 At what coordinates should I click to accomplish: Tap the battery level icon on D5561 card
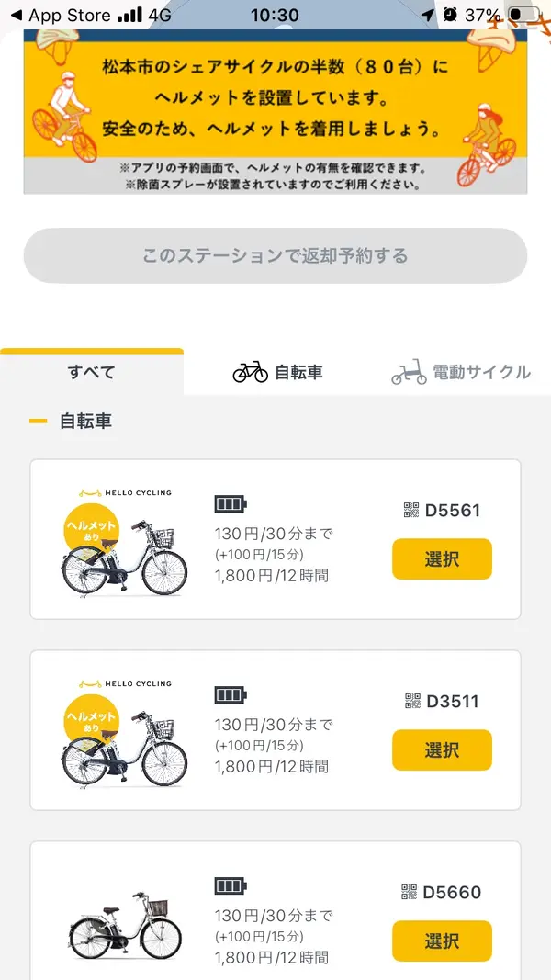228,503
